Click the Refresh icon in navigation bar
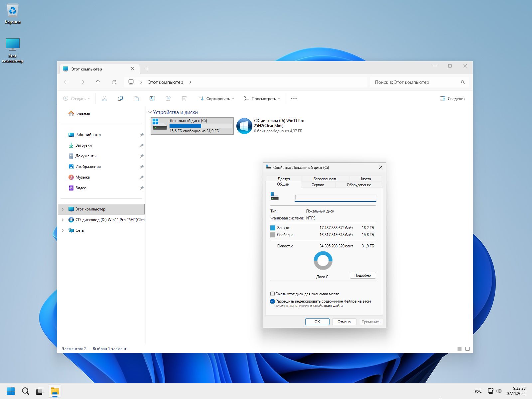Screen dimensions: 532x399 pos(114,82)
